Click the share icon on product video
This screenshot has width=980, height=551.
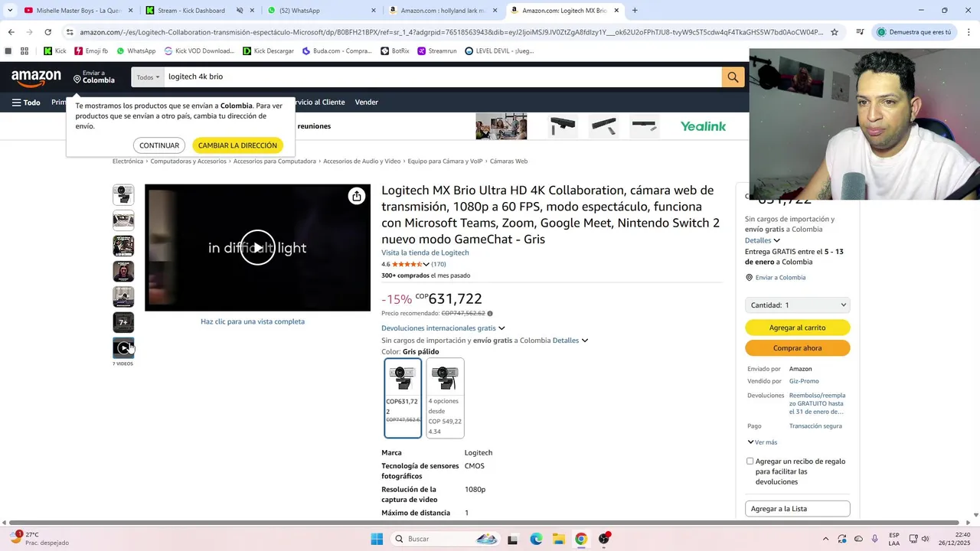pos(356,197)
